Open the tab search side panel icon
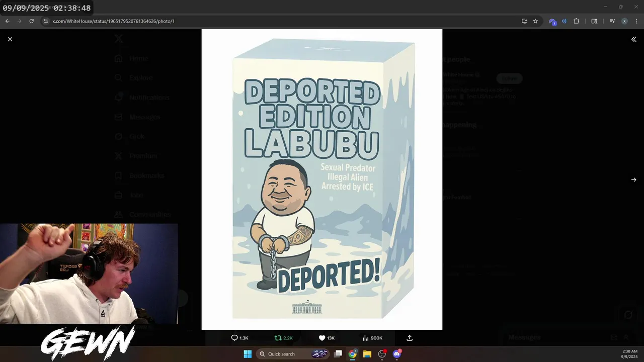This screenshot has width=644, height=362. 594,21
